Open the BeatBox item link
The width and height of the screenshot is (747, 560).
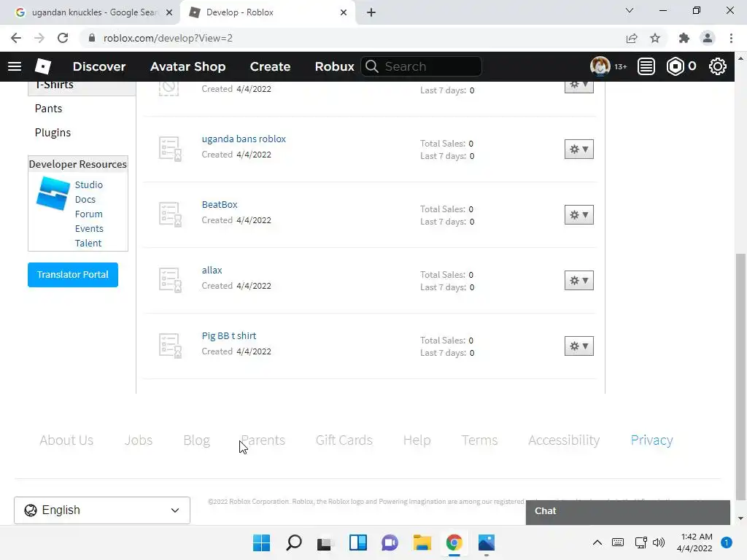(x=220, y=205)
